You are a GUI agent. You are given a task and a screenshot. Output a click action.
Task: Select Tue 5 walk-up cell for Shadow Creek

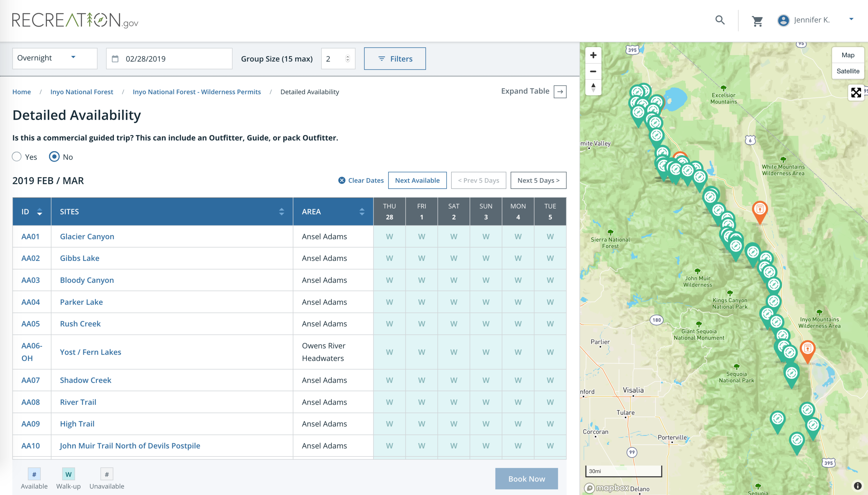(x=550, y=380)
